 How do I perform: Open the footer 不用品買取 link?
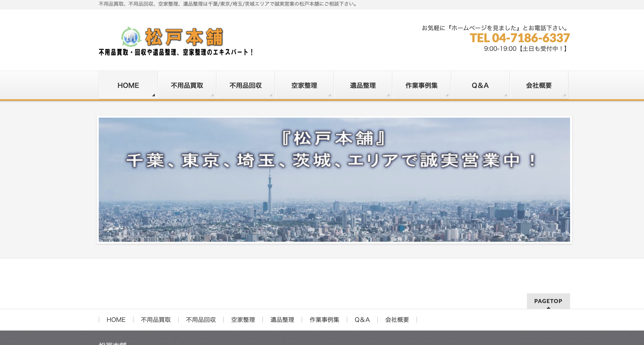click(156, 319)
